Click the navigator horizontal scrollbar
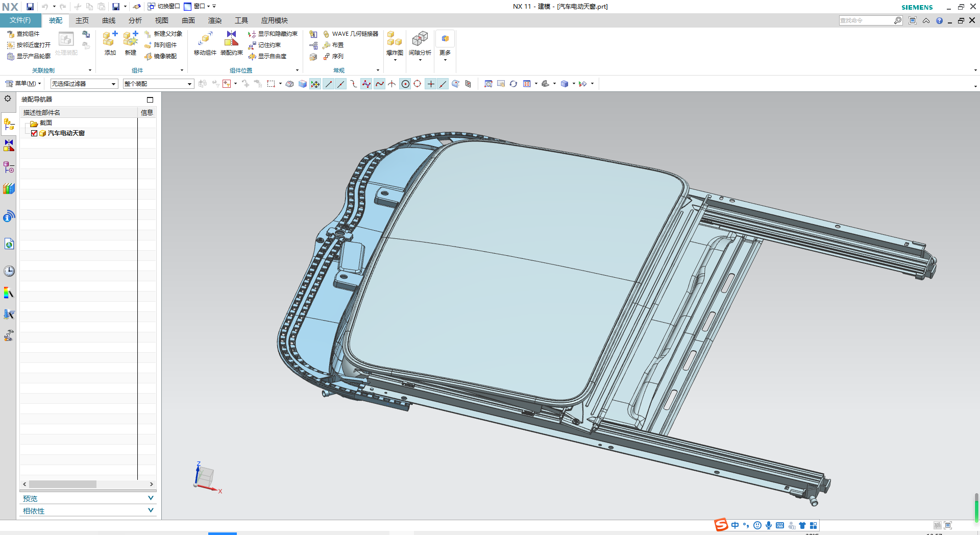Screen dimensions: 980x535 pos(63,484)
